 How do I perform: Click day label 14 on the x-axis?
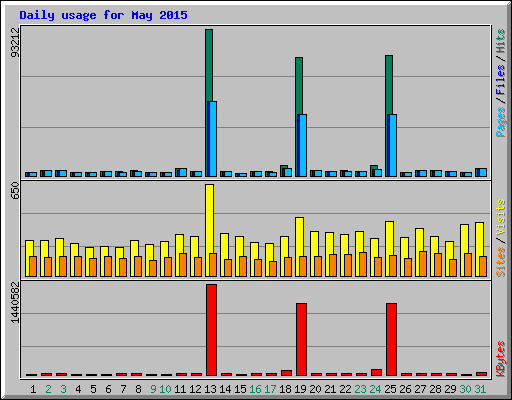[225, 389]
